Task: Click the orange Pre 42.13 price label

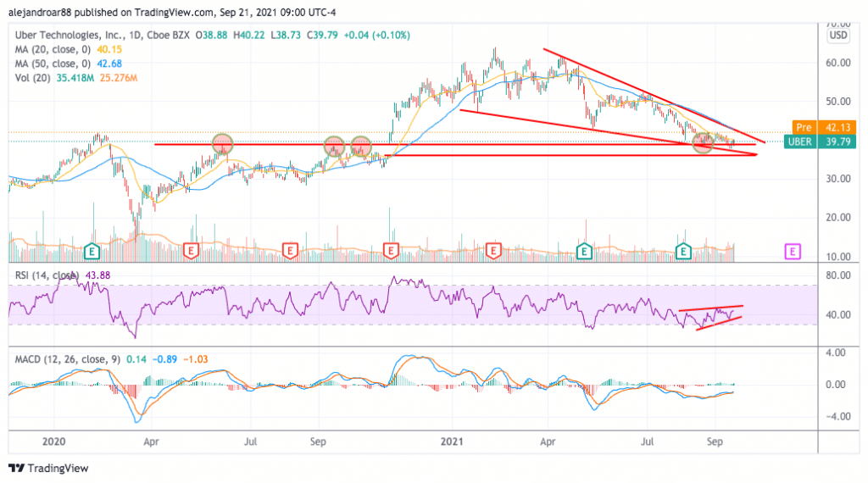Action: point(824,127)
